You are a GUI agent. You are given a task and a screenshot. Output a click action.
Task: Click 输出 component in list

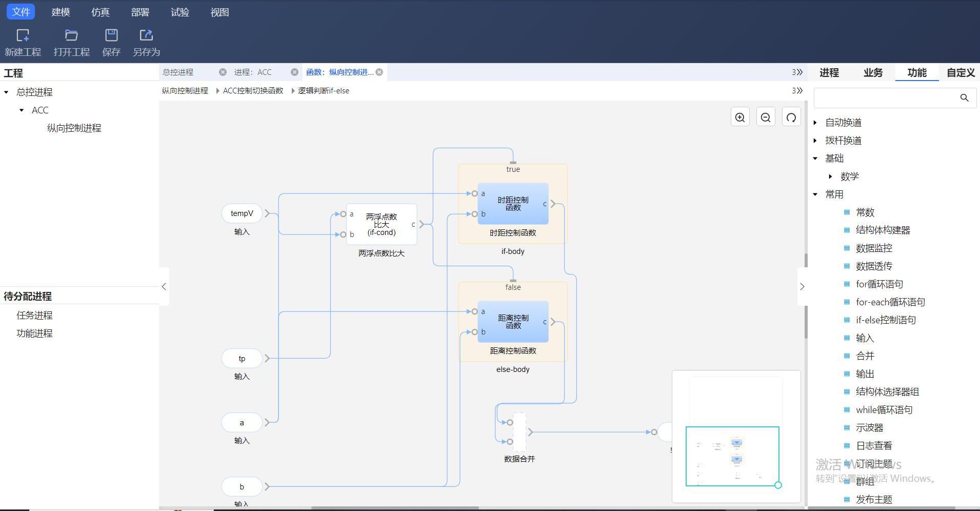[865, 374]
